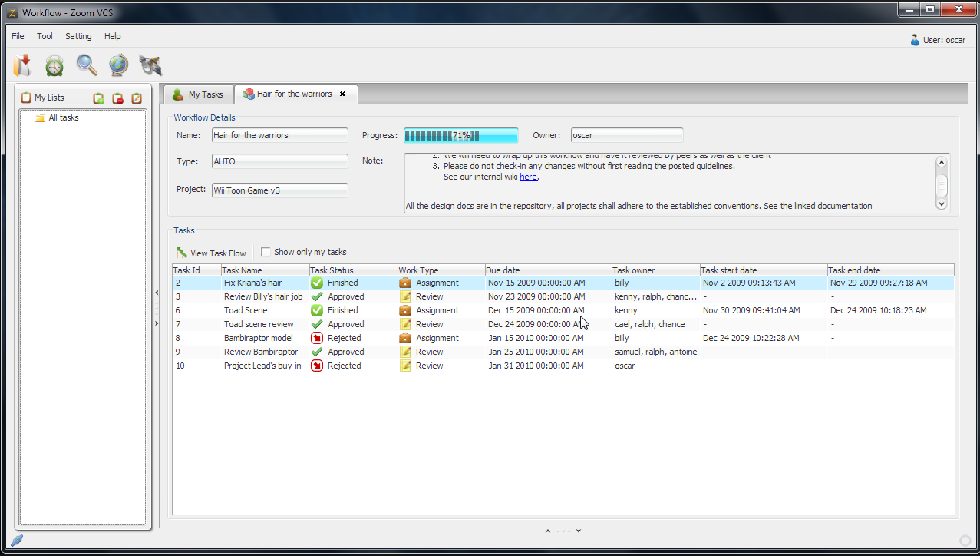Click the My Lists clipboard icon

tap(26, 98)
